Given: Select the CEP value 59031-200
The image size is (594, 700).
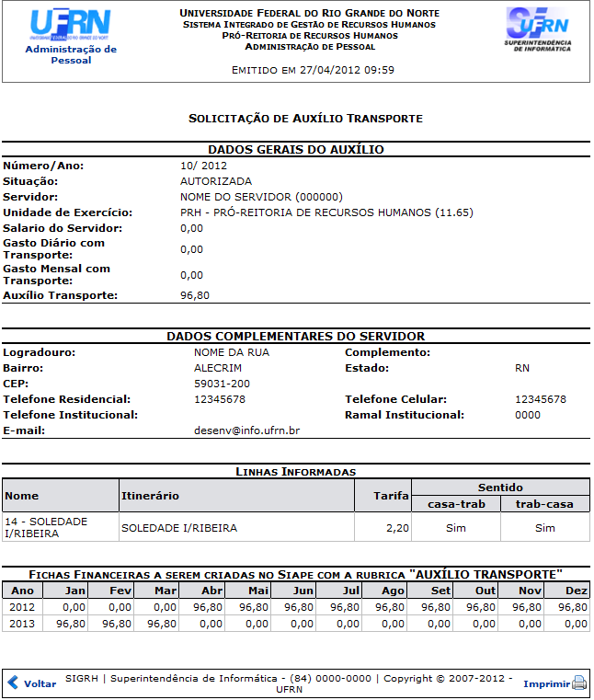Looking at the screenshot, I should pos(223,384).
